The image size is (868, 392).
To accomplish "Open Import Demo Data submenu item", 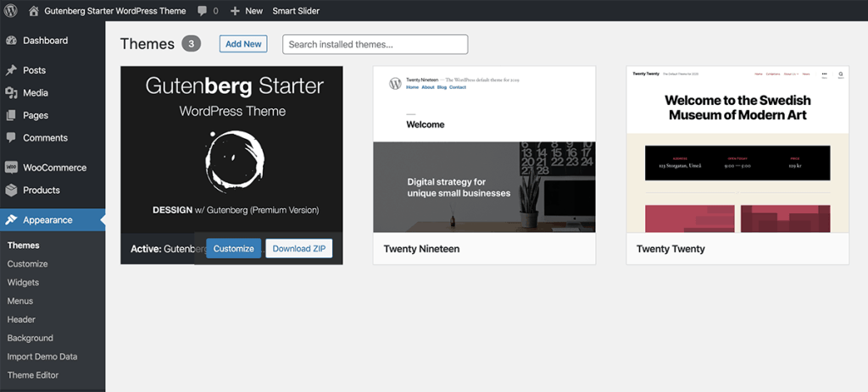I will (x=42, y=356).
